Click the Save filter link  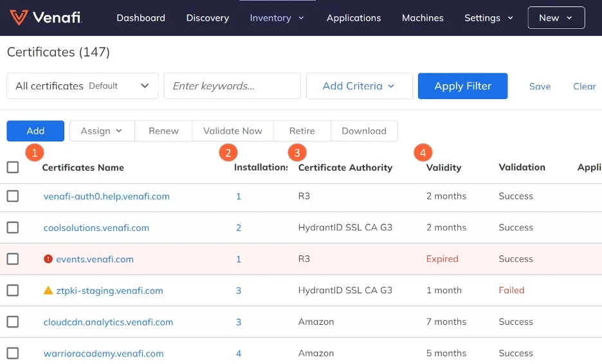click(x=540, y=86)
